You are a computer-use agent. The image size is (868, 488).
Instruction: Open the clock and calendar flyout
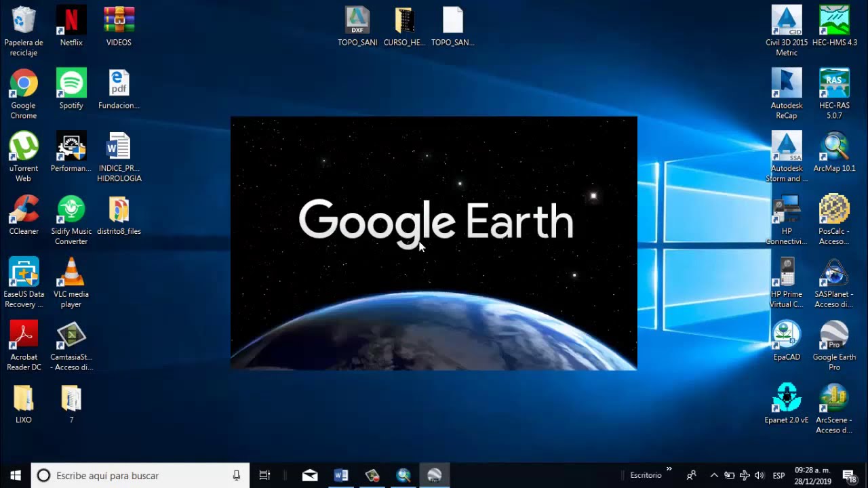pos(812,475)
